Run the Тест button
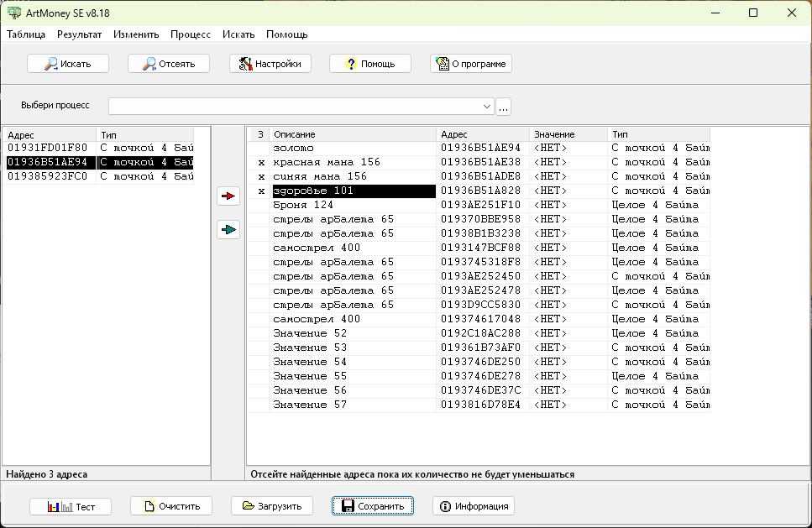The width and height of the screenshot is (812, 528). click(71, 506)
